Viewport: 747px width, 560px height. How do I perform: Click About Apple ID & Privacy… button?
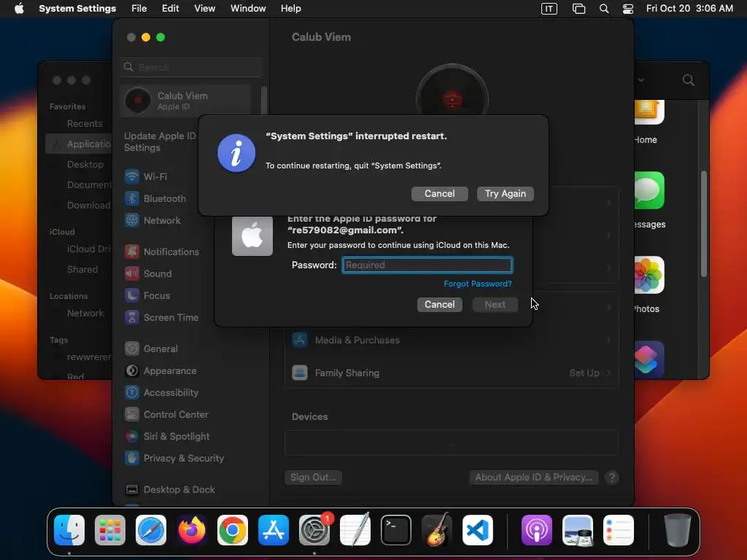pos(533,477)
